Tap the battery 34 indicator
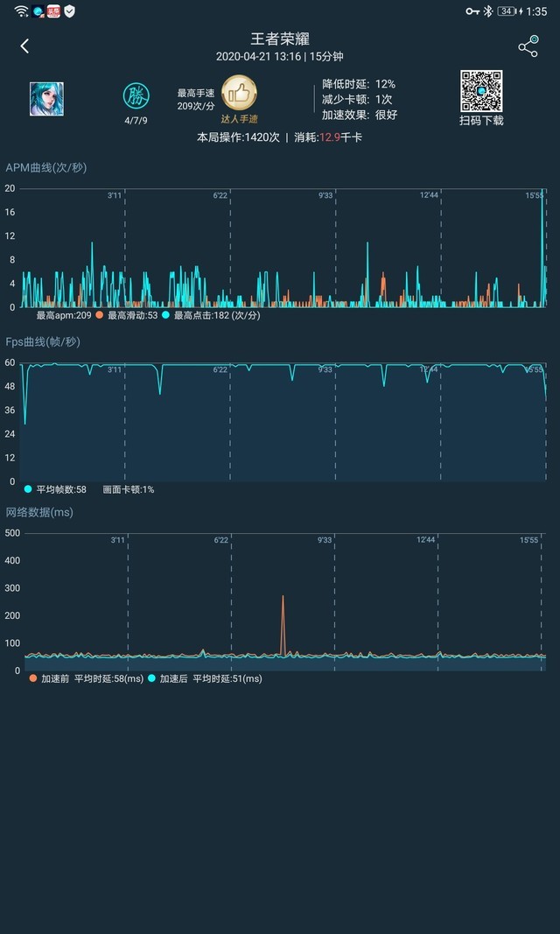The height and width of the screenshot is (934, 560). pos(509,11)
